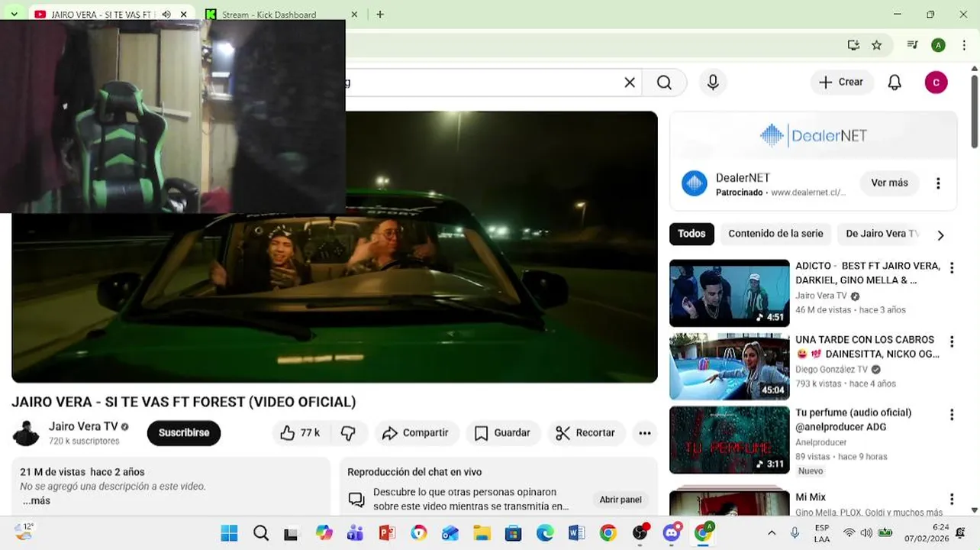
Task: Open more actions menu below video
Action: (645, 433)
